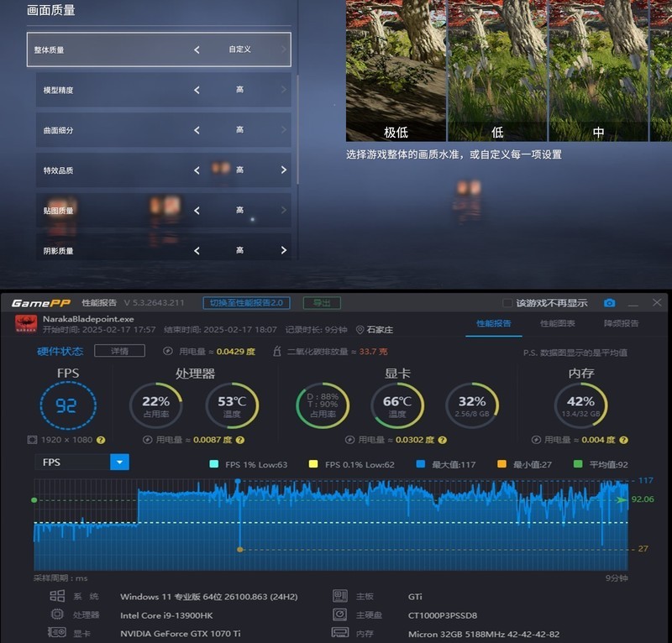The image size is (672, 643).
Task: Click left arrow for 贴图质量
Action: point(197,211)
